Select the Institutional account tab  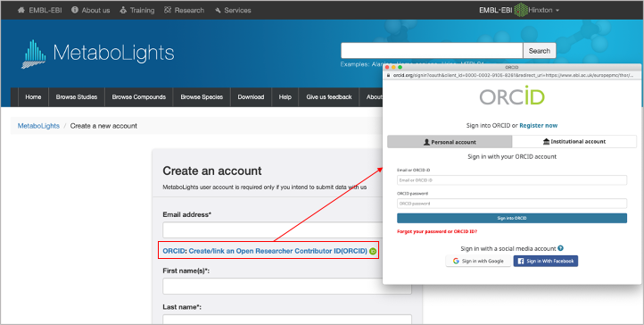[574, 141]
